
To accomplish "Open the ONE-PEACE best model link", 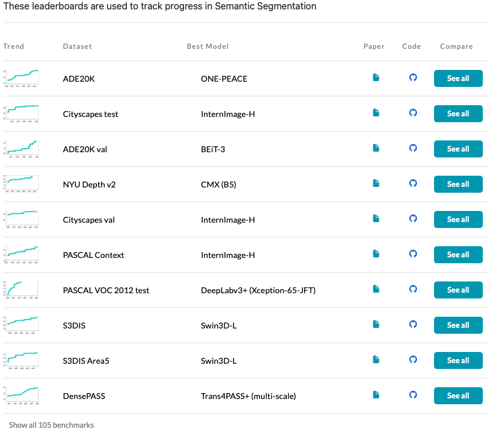I will 224,79.
